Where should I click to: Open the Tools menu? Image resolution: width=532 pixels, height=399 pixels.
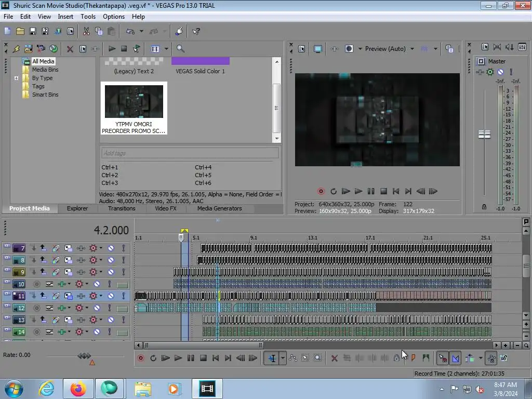pos(88,16)
